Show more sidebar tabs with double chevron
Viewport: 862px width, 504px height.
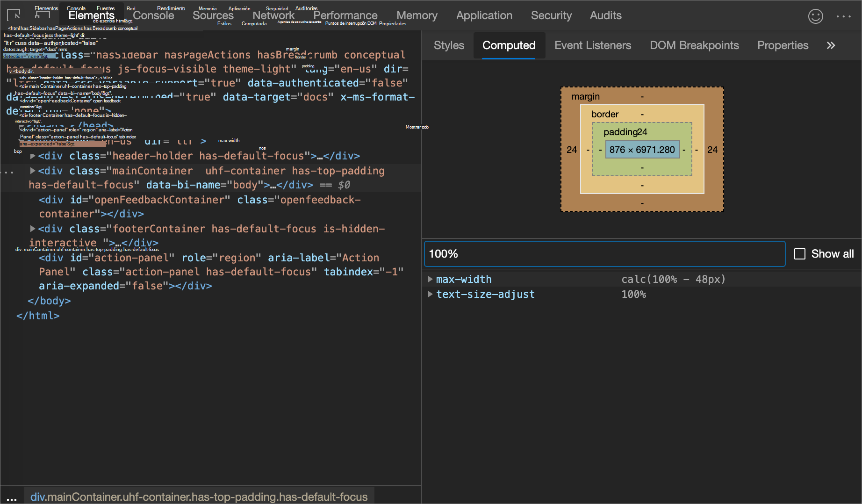point(831,45)
